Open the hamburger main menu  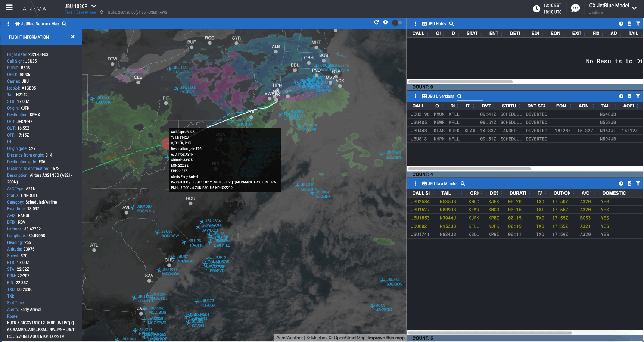pyautogui.click(x=9, y=8)
